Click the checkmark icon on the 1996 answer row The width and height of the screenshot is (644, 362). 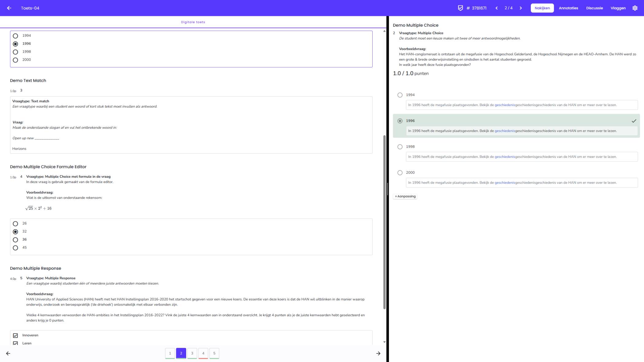pyautogui.click(x=634, y=121)
